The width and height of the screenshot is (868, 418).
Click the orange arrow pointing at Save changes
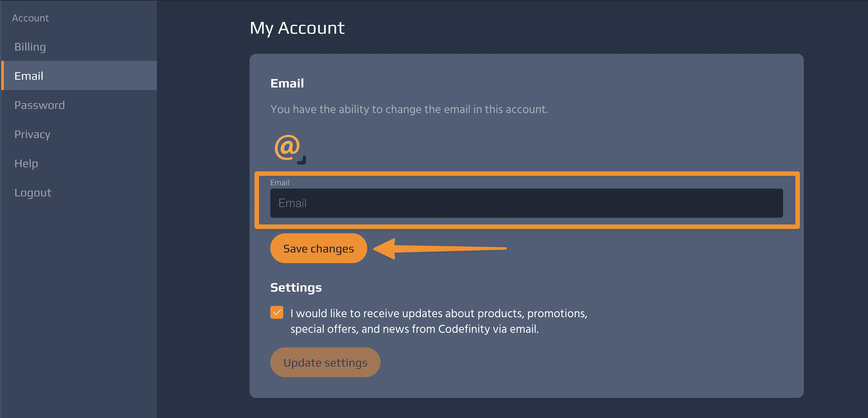[440, 249]
